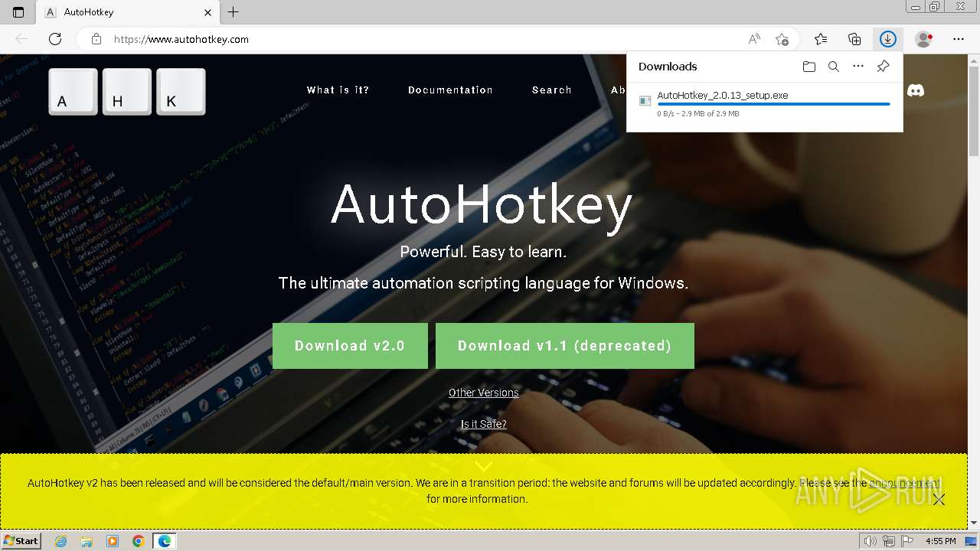Switch to Edge in taskbar

165,541
